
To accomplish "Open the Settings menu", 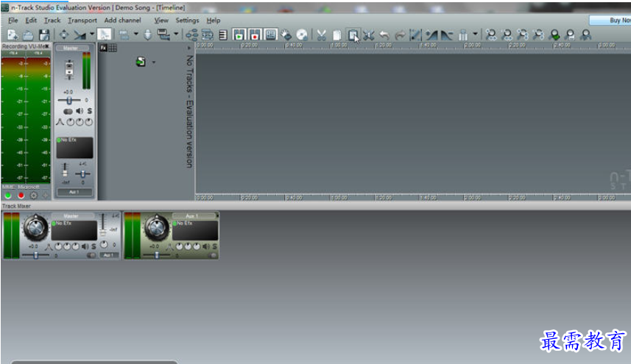I will coord(187,20).
